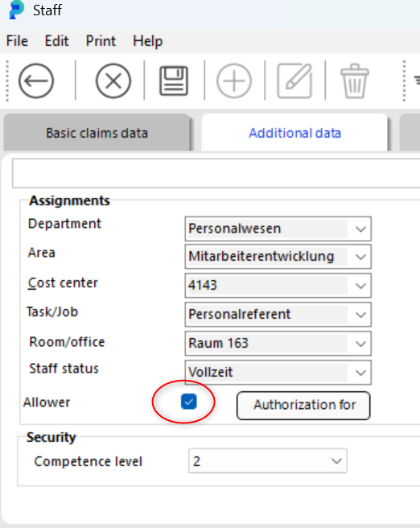Click the edit pencil icon
The image size is (420, 528).
tap(294, 80)
